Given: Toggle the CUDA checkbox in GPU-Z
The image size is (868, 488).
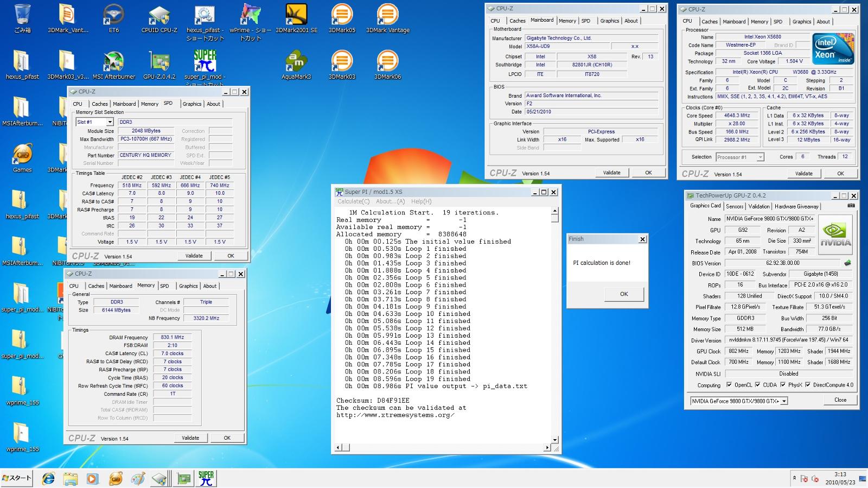Looking at the screenshot, I should click(757, 385).
